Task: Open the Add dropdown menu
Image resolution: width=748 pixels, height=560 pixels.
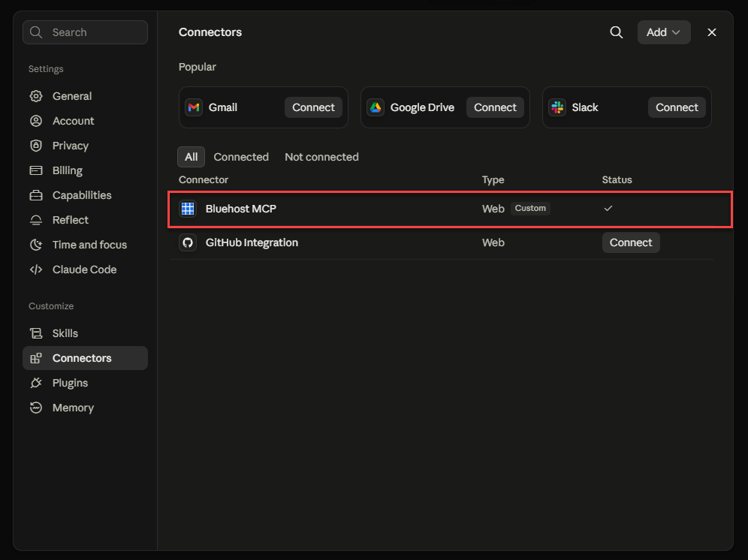Action: pyautogui.click(x=664, y=32)
